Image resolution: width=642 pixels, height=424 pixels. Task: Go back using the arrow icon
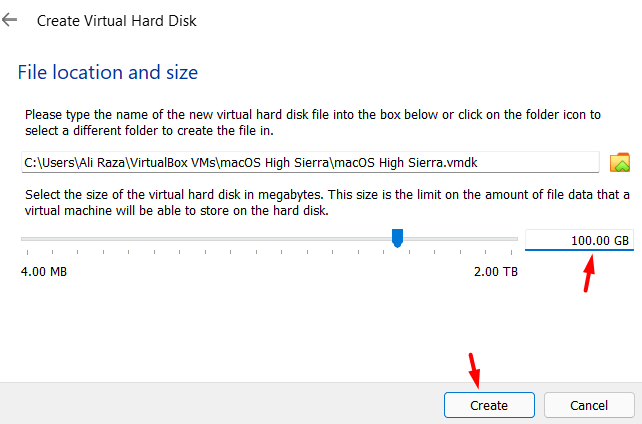click(10, 20)
